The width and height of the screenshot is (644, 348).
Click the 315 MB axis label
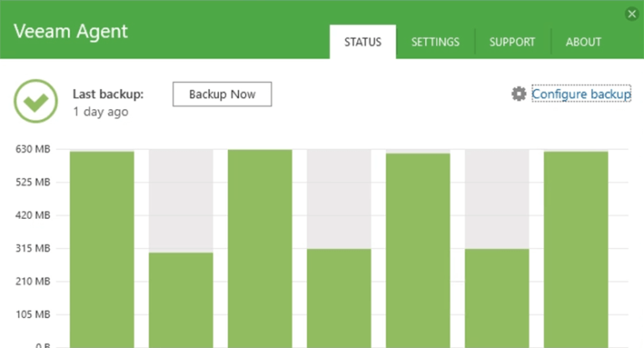33,248
